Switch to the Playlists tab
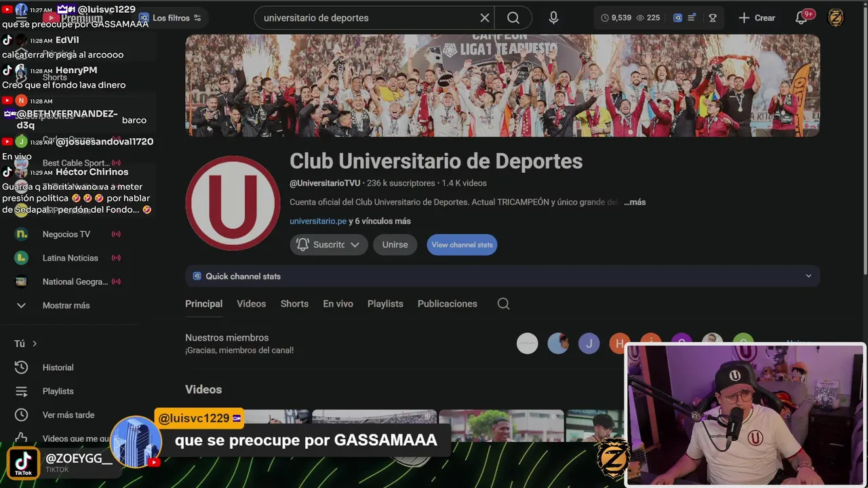The height and width of the screenshot is (488, 868). (385, 304)
